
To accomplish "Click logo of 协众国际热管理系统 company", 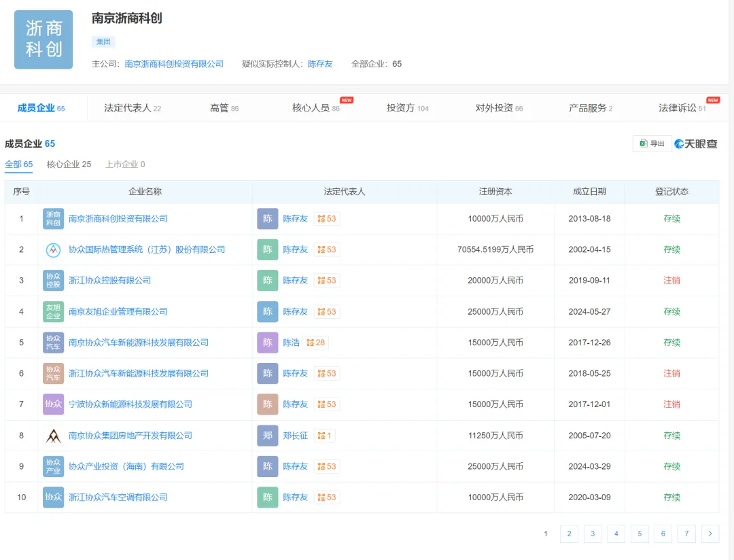I will [x=54, y=249].
